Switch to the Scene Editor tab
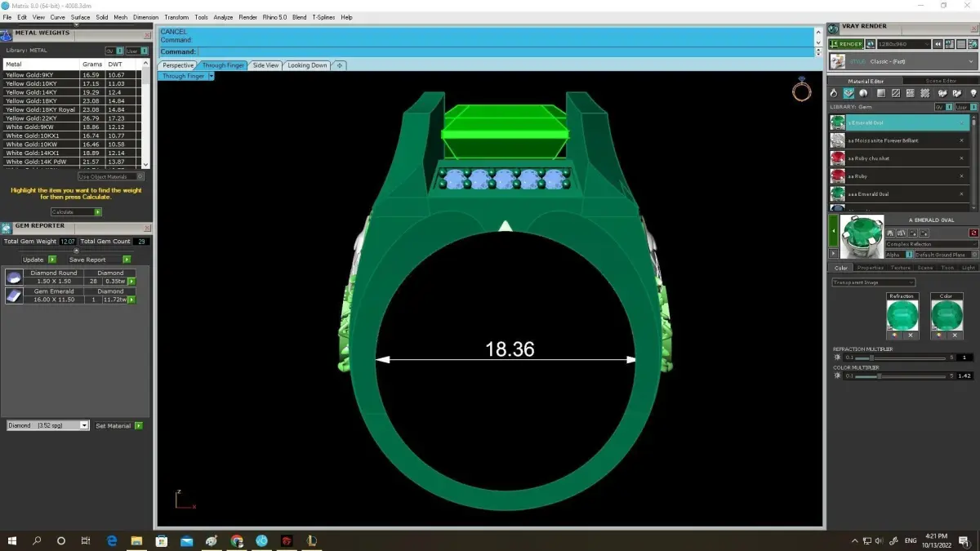This screenshot has width=980, height=551. pos(940,81)
